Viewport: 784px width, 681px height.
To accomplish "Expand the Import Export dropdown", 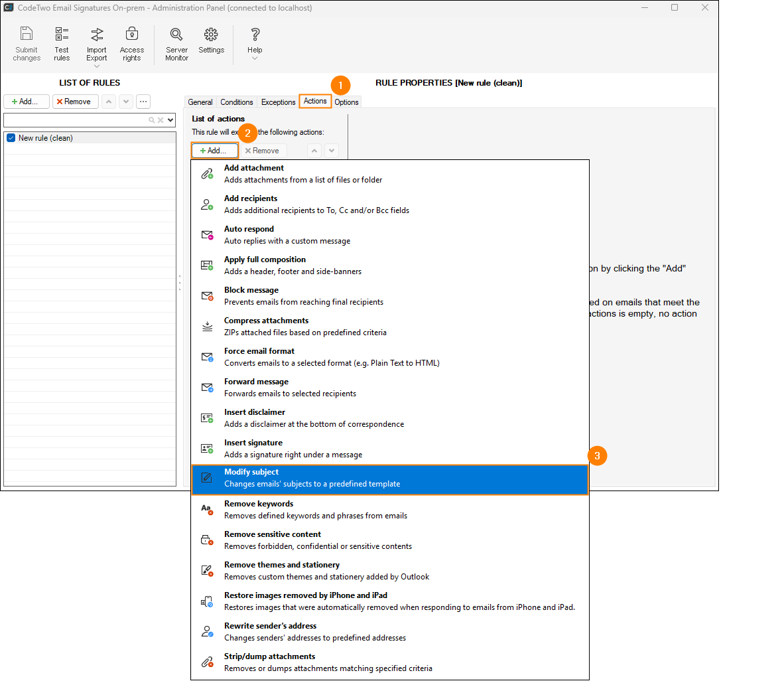I will point(97,66).
